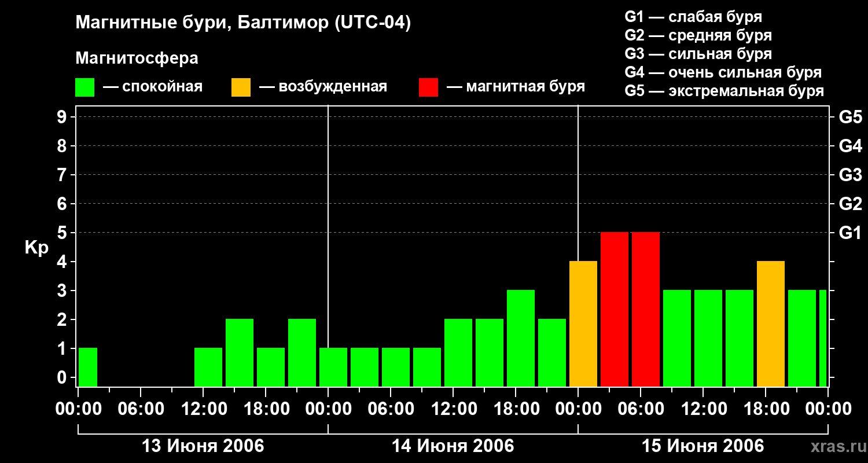Screen dimensions: 868x463
Task: Click the red "магнитная буря" legend swatch
Action: (428, 87)
